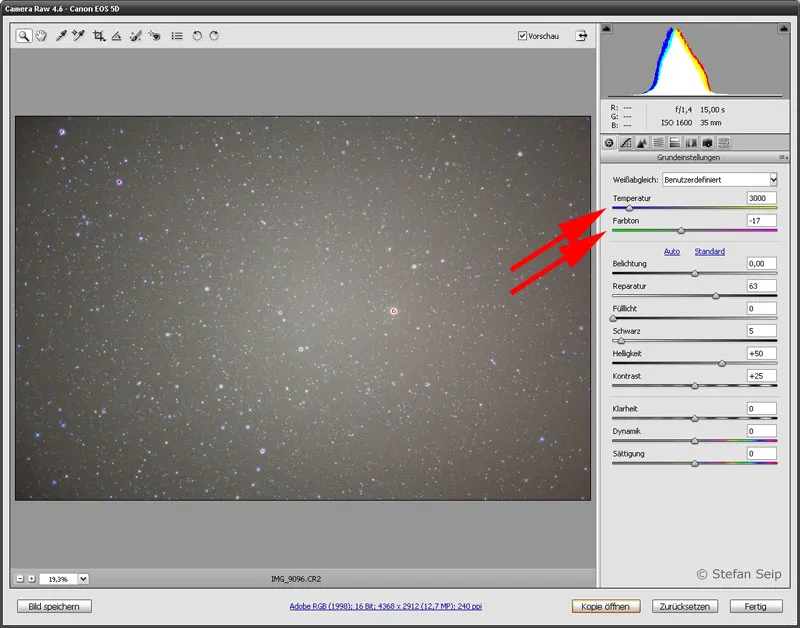Focus the Farbton value field

762,220
